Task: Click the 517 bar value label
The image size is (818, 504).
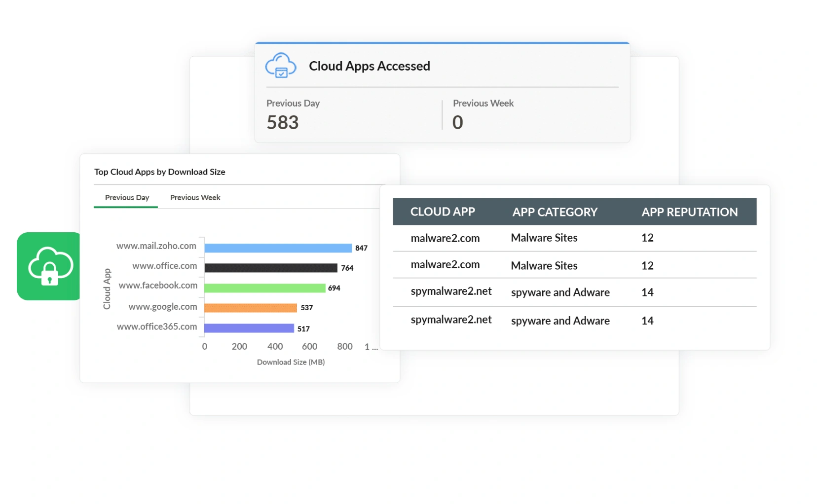Action: [x=303, y=329]
